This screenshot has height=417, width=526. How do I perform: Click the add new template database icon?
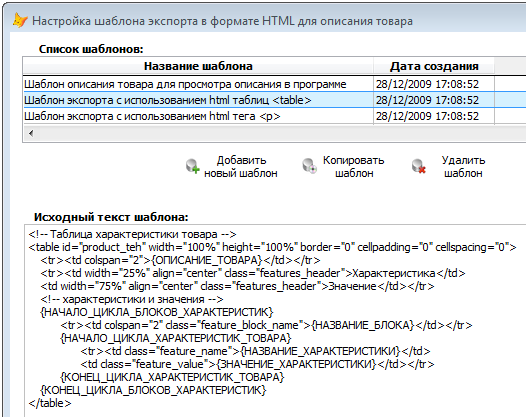(x=193, y=166)
